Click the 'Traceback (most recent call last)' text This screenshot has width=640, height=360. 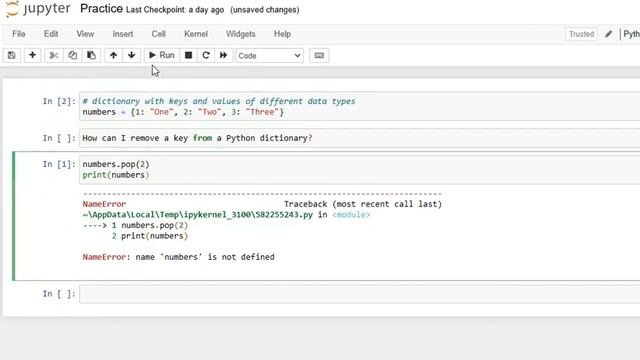click(363, 204)
